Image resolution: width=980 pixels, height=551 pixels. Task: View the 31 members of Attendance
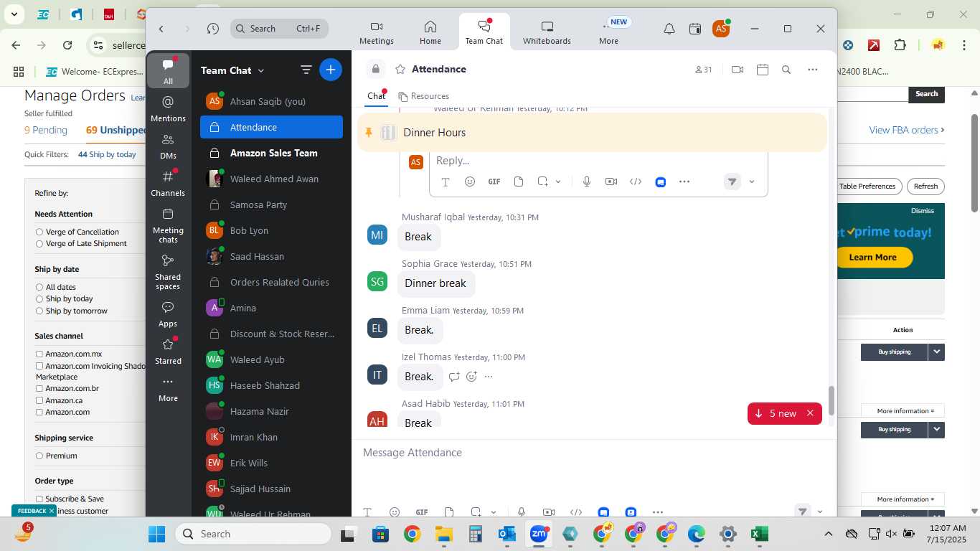(x=703, y=70)
